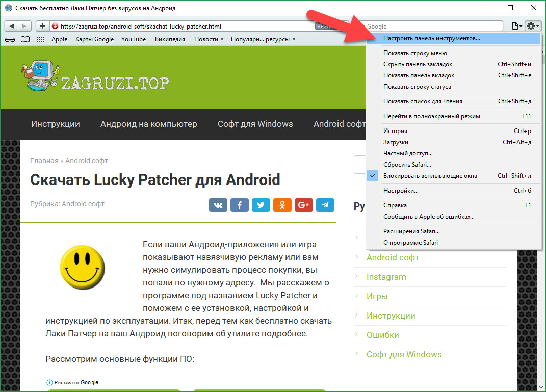Show Top Sites grid icon
Image resolution: width=546 pixels, height=392 pixels.
[40, 39]
